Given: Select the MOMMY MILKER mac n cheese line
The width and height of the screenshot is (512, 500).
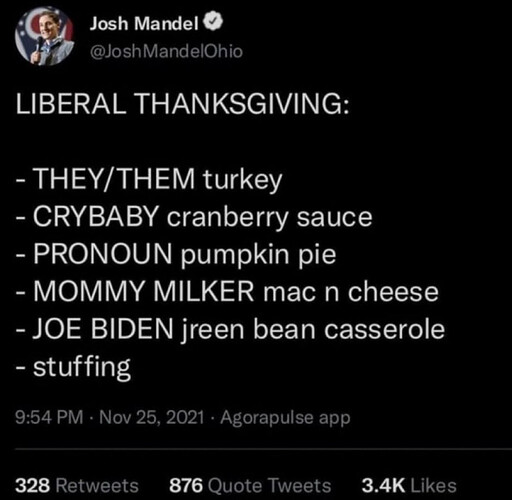Looking at the screenshot, I should (x=227, y=292).
